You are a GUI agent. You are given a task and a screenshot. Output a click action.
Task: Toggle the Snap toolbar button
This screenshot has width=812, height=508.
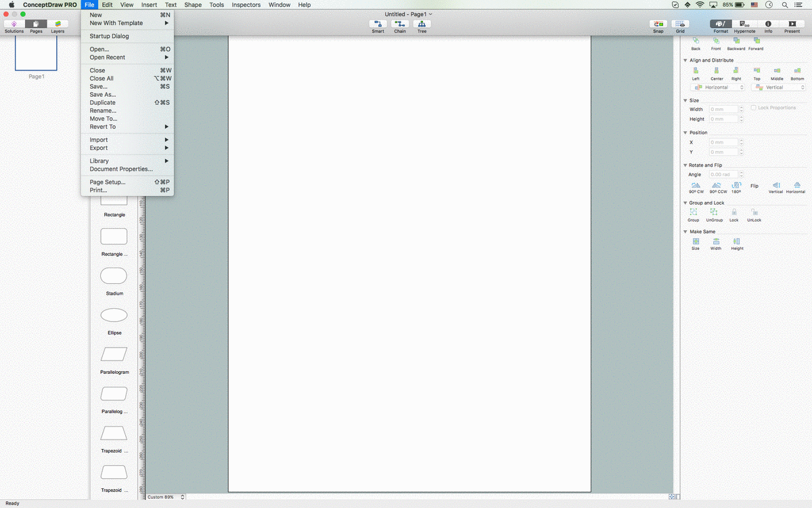tap(658, 24)
